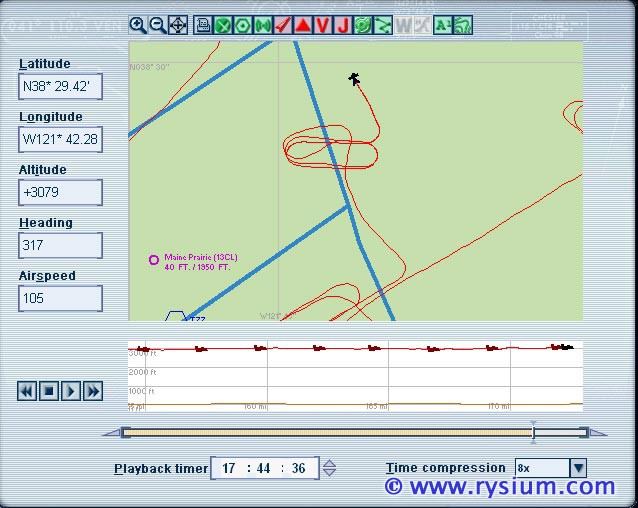The height and width of the screenshot is (508, 638).
Task: Toggle airports display with green X icon
Action: click(223, 25)
